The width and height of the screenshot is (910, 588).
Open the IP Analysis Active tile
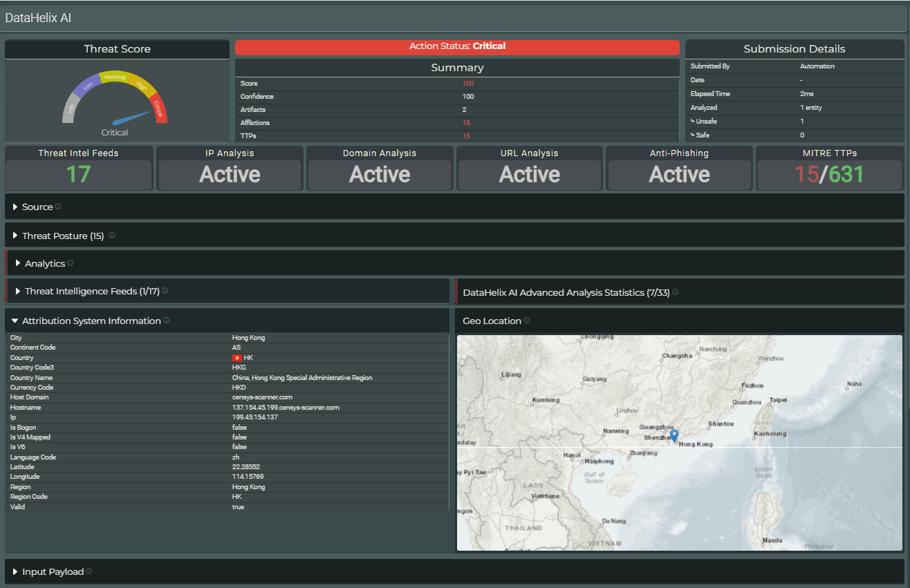pyautogui.click(x=230, y=168)
